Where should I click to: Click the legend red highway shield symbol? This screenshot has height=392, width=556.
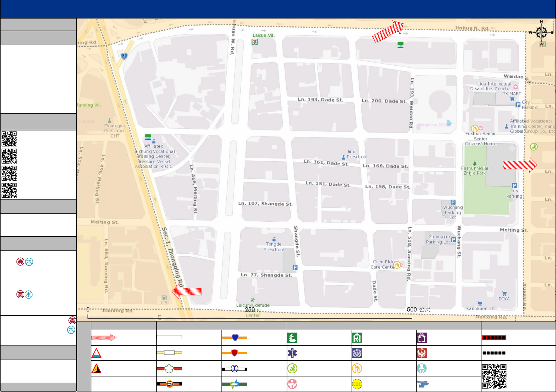(235, 353)
